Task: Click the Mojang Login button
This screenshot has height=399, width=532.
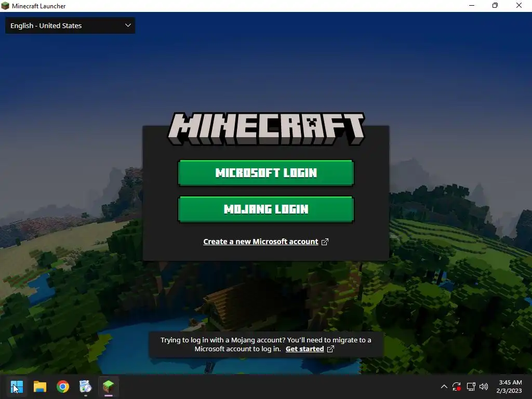Action: [x=266, y=209]
